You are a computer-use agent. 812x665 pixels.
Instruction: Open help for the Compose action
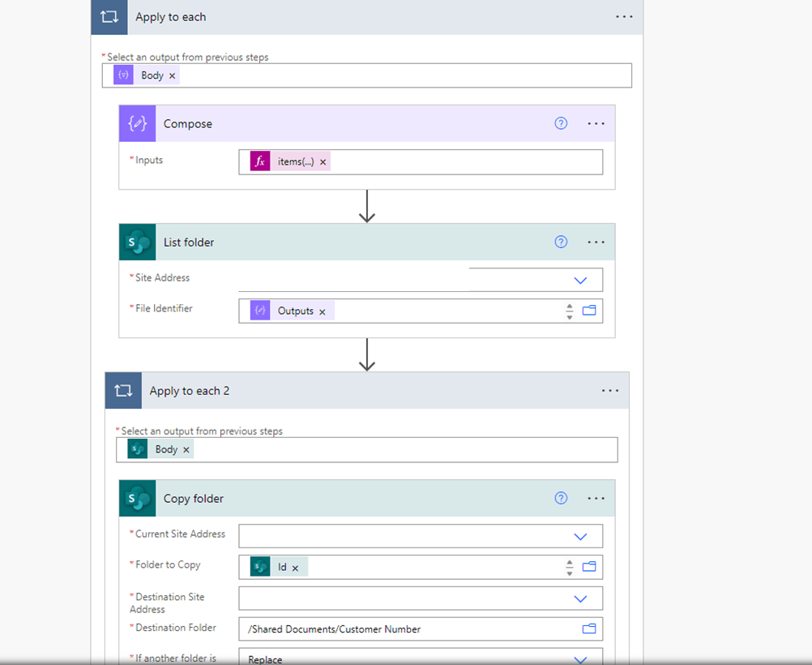pos(561,123)
